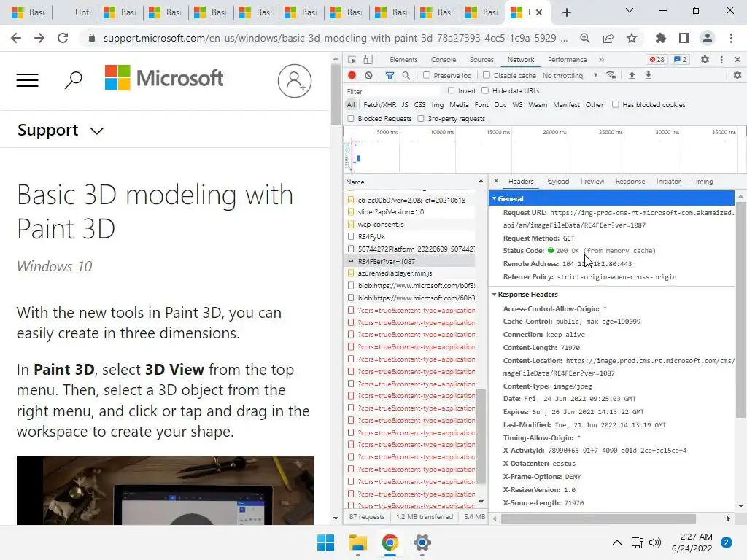The height and width of the screenshot is (560, 747).
Task: Show more DevTools tabs chevron
Action: click(x=601, y=60)
